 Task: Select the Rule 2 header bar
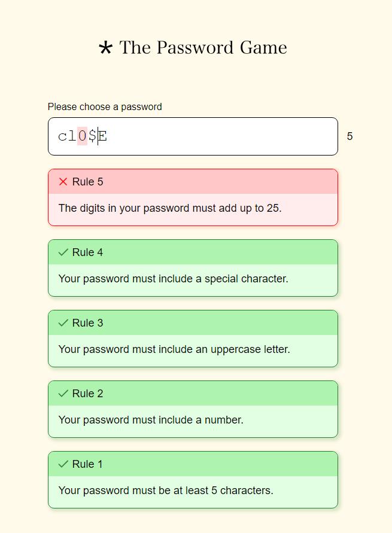tap(193, 394)
